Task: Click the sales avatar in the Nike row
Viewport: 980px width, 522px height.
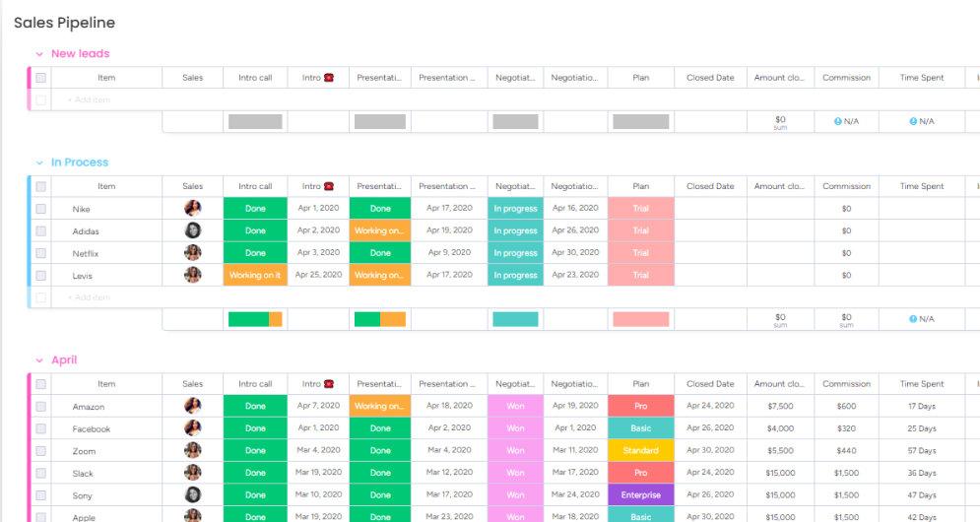Action: (193, 209)
